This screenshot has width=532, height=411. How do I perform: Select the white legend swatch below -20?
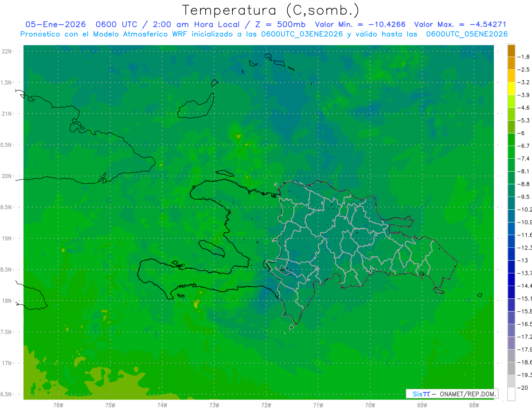(x=511, y=394)
